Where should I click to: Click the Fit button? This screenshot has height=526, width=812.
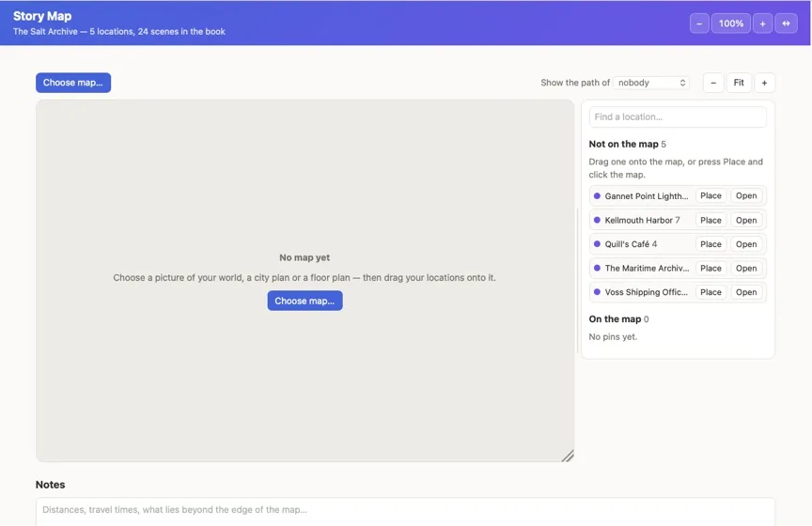(739, 83)
